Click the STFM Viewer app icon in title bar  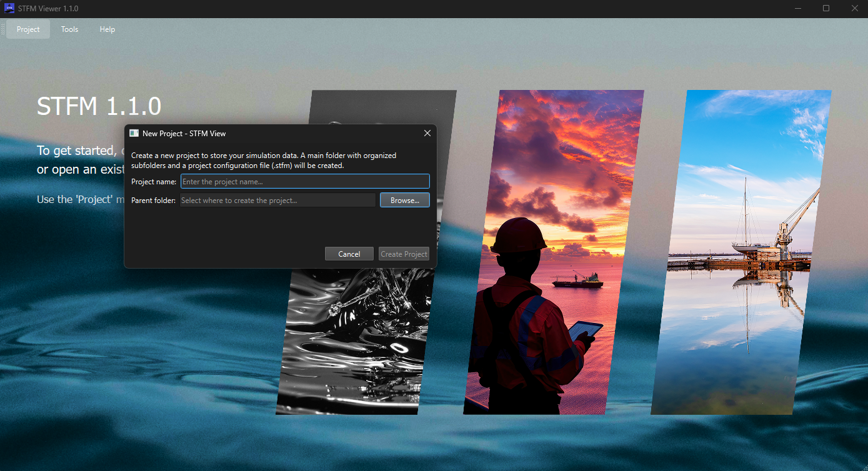[x=9, y=8]
